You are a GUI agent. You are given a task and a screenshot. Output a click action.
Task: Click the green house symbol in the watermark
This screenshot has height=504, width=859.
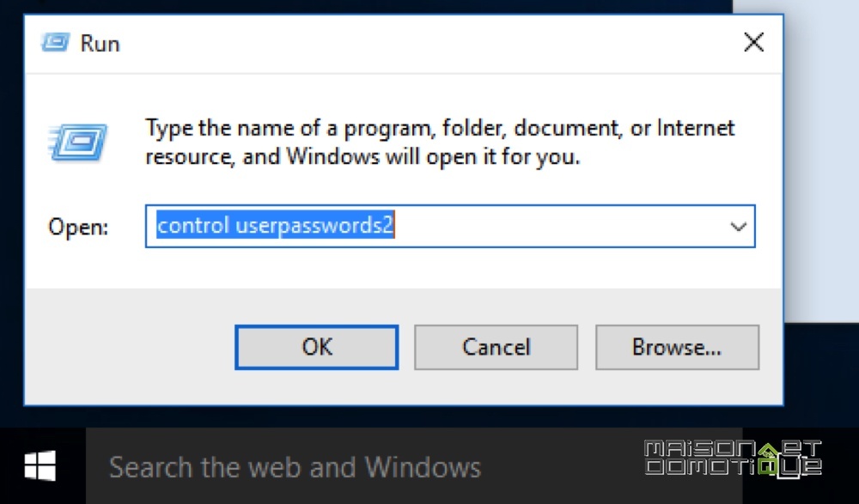[x=769, y=452]
